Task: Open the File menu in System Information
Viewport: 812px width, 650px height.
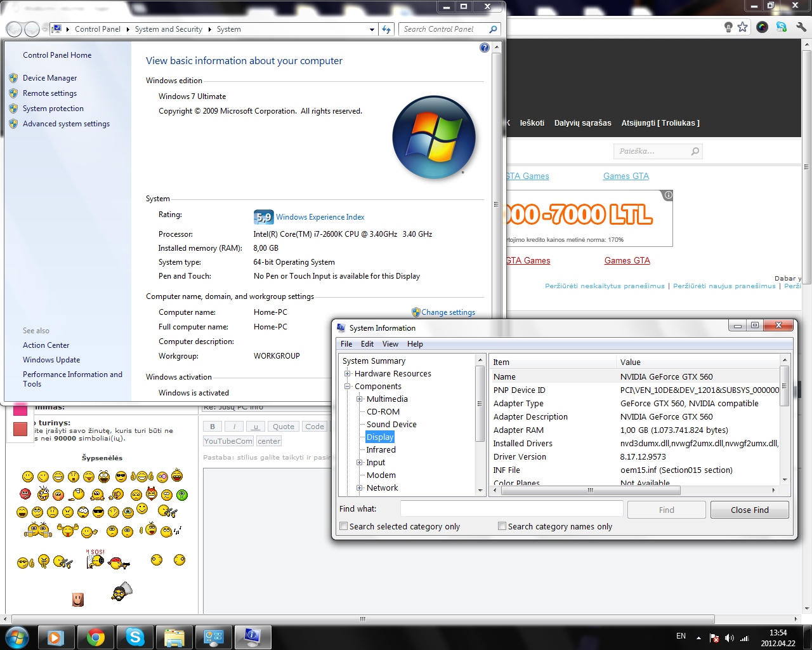Action: click(346, 344)
